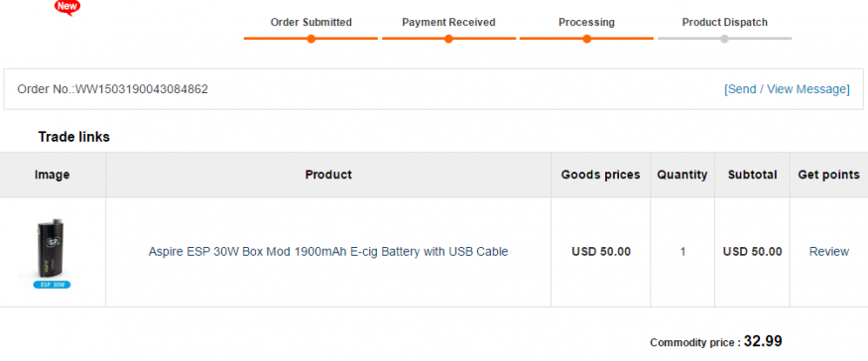The width and height of the screenshot is (868, 361).
Task: Click the Subtotal column header
Action: (752, 175)
